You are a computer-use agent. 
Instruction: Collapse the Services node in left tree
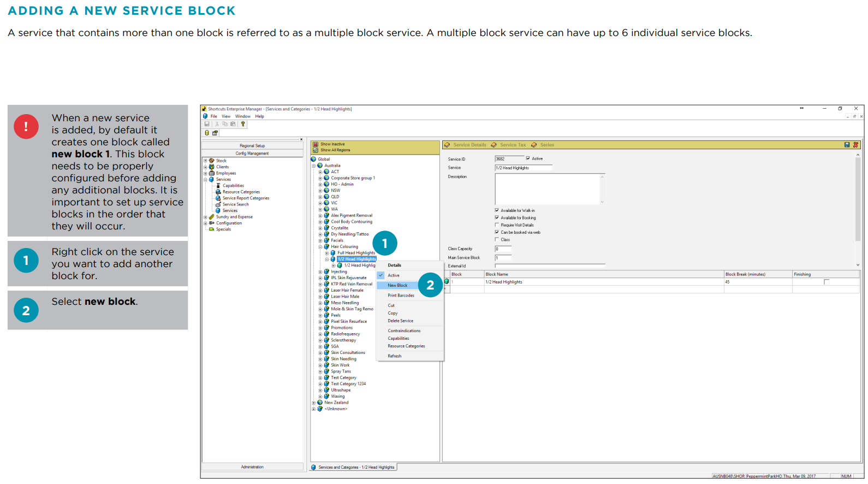(x=205, y=179)
